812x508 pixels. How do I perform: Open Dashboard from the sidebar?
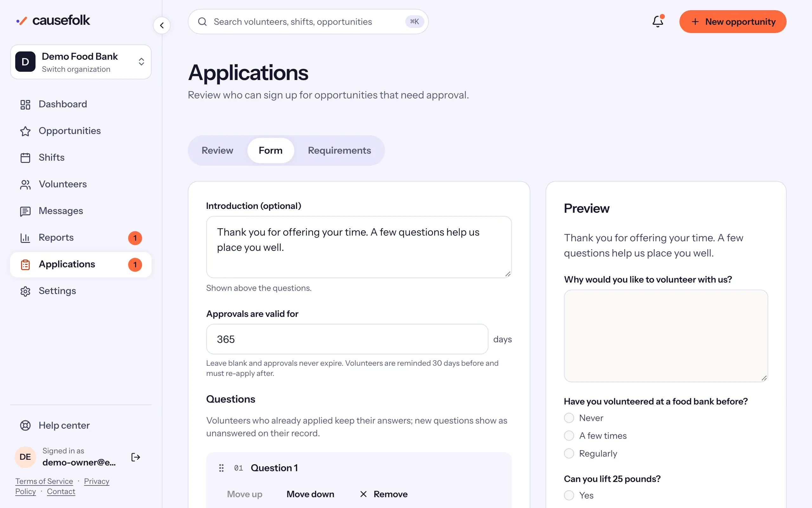point(81,104)
